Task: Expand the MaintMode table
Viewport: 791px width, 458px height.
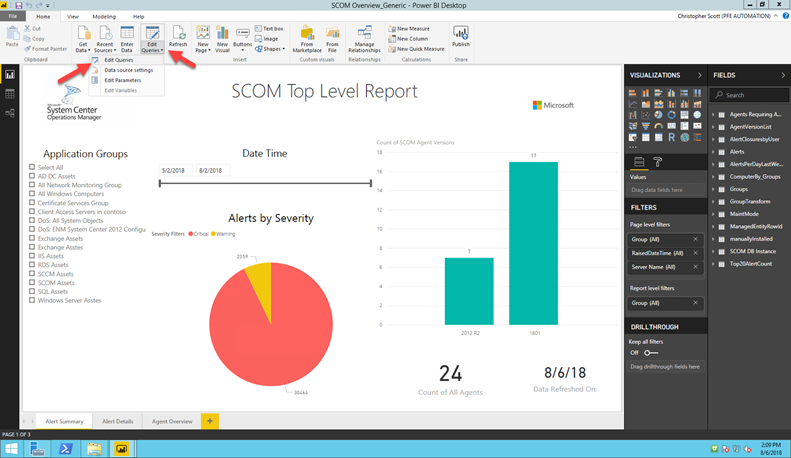Action: [x=713, y=214]
